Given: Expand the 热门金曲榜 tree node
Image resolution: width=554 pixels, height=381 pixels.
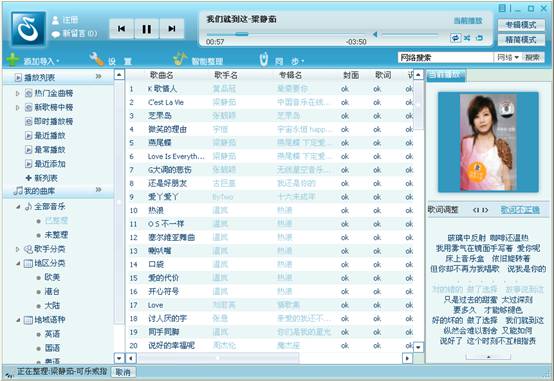Looking at the screenshot, I should [17, 93].
